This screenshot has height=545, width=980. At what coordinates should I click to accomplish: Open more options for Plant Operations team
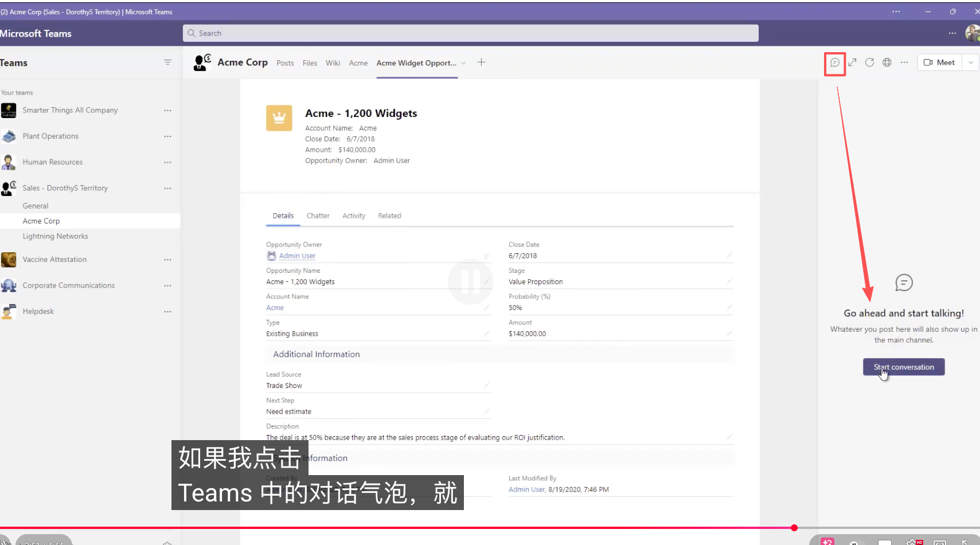point(167,136)
